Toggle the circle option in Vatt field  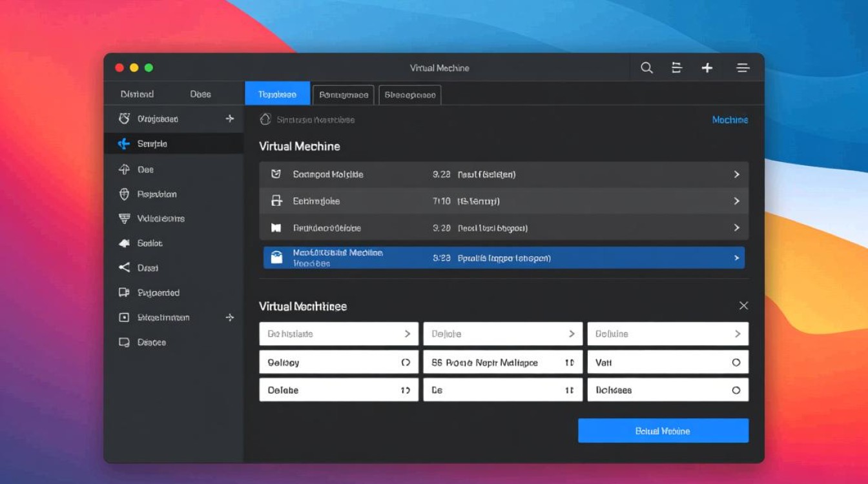point(736,363)
